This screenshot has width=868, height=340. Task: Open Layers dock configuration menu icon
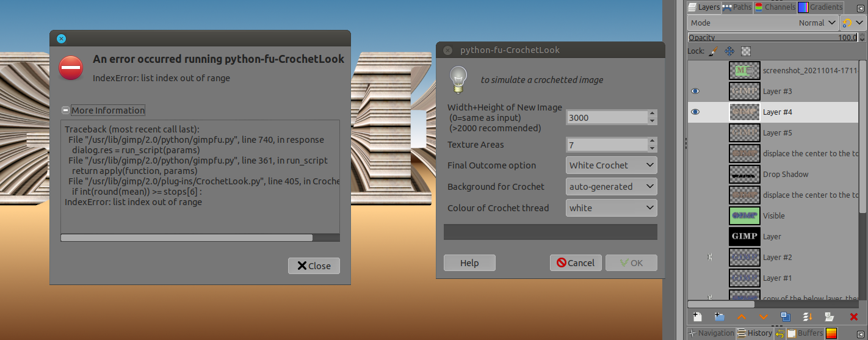click(x=861, y=8)
